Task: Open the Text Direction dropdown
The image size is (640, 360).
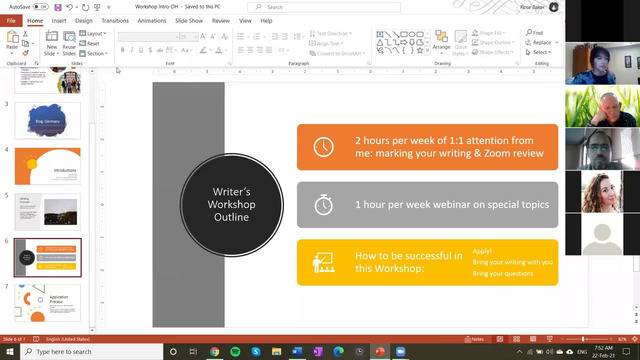Action: 331,33
